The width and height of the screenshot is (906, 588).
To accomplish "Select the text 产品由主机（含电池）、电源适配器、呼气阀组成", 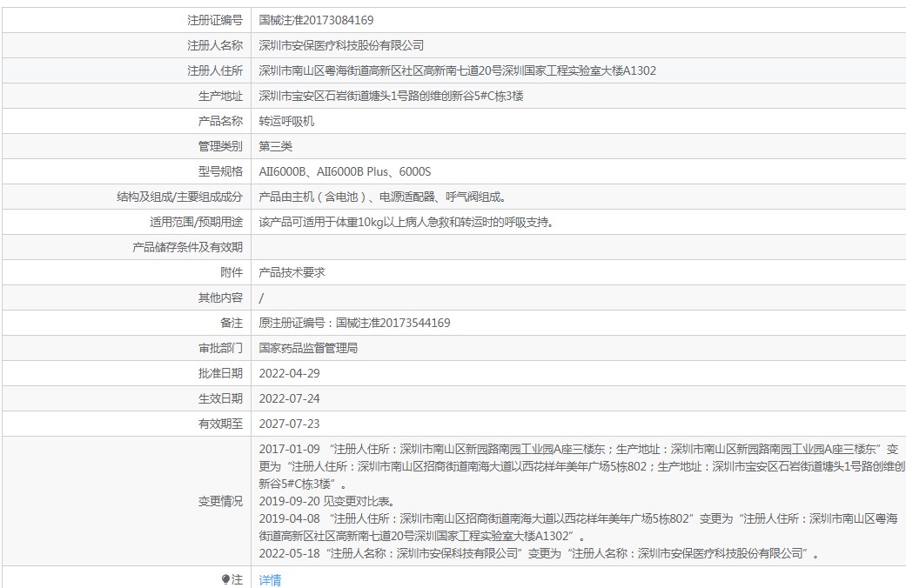I will coord(383,197).
